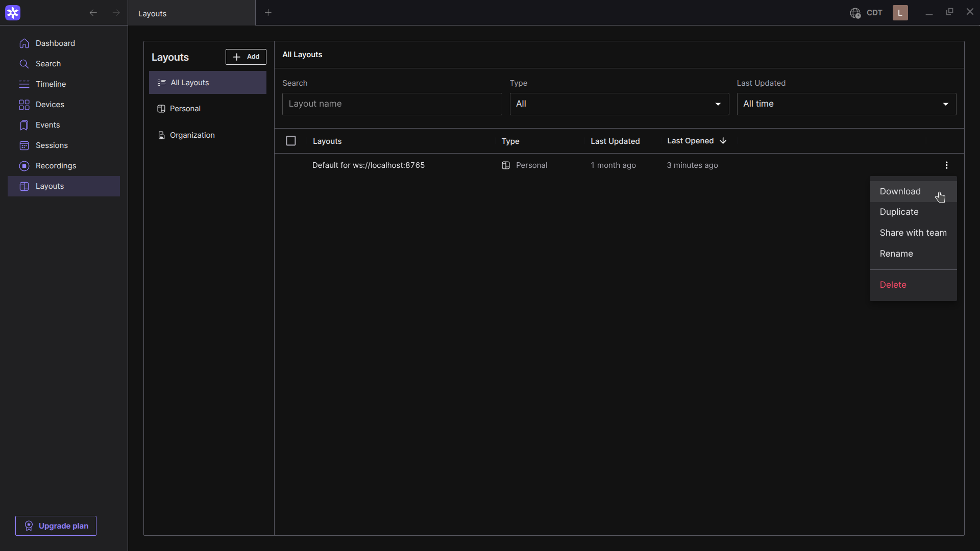Viewport: 980px width, 551px height.
Task: Click the timezone globe icon
Action: [855, 13]
